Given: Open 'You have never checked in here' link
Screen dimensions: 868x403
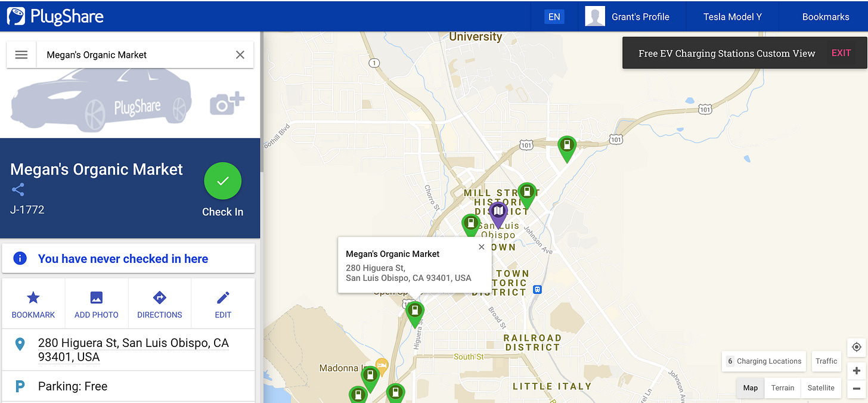Looking at the screenshot, I should 123,259.
